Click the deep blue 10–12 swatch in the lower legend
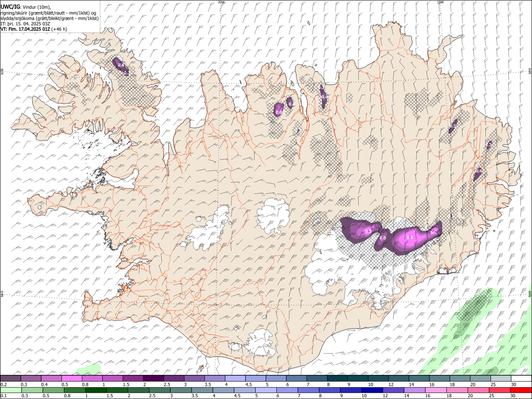The width and height of the screenshot is (532, 399). point(371,390)
